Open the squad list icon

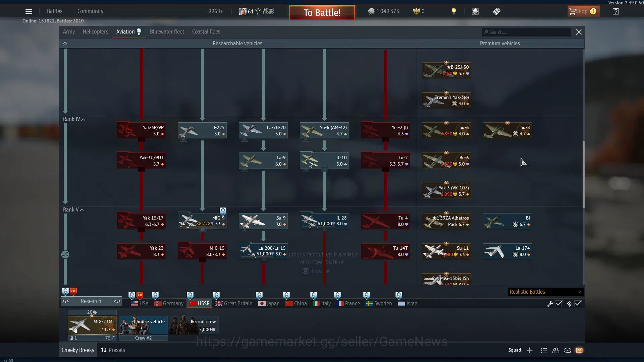point(544,350)
